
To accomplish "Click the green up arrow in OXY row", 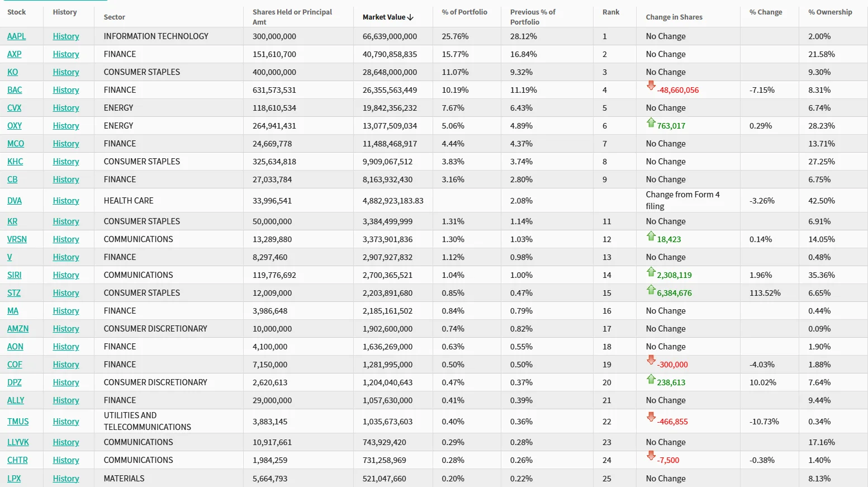I will click(x=651, y=122).
